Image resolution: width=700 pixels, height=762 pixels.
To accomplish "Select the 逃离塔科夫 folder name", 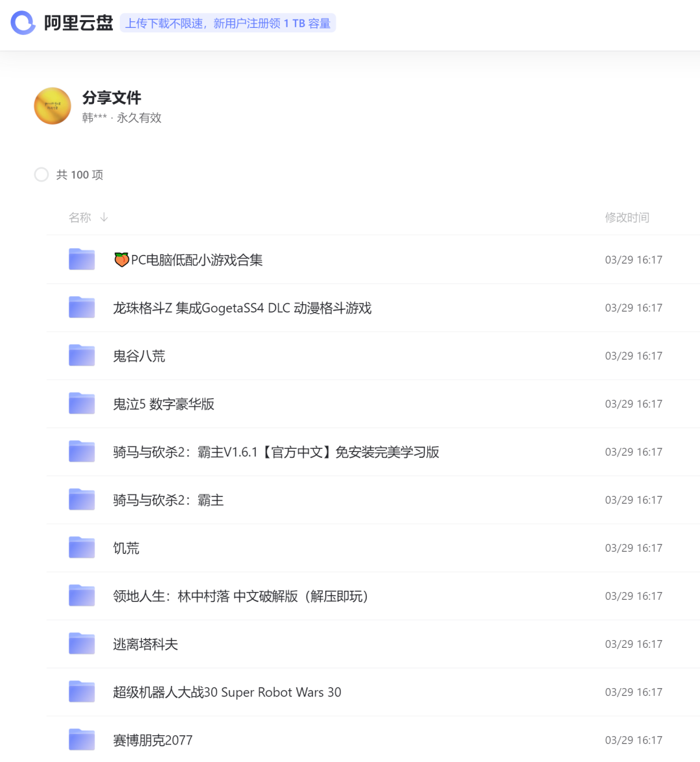I will tap(146, 645).
